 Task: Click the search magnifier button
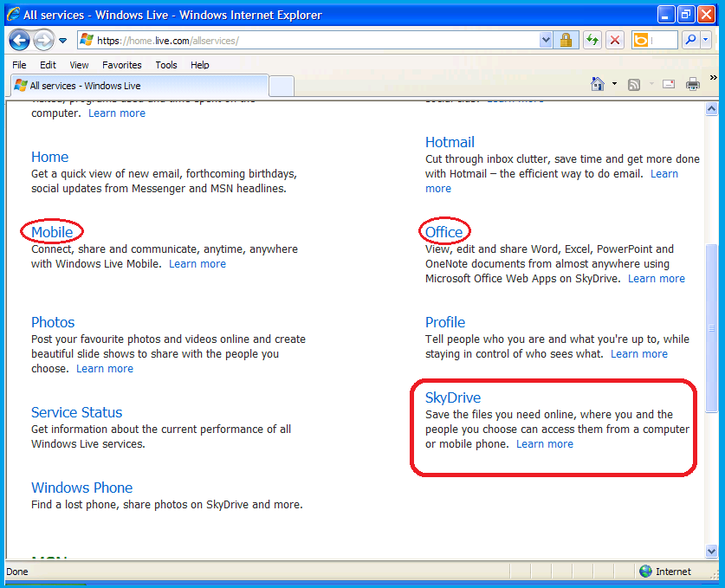click(x=690, y=40)
